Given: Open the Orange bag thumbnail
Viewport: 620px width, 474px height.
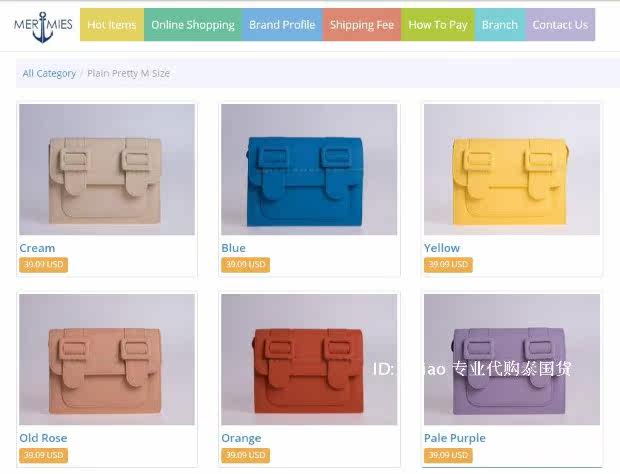Looking at the screenshot, I should coord(309,359).
